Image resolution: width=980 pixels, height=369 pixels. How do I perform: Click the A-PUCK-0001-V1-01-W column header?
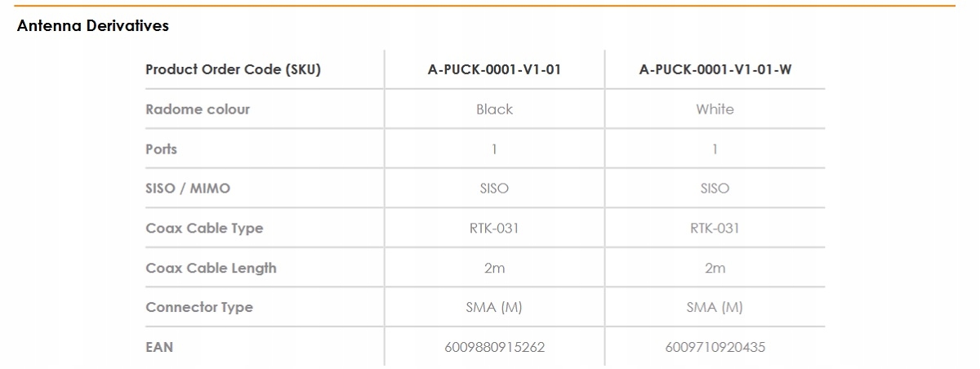coord(715,69)
